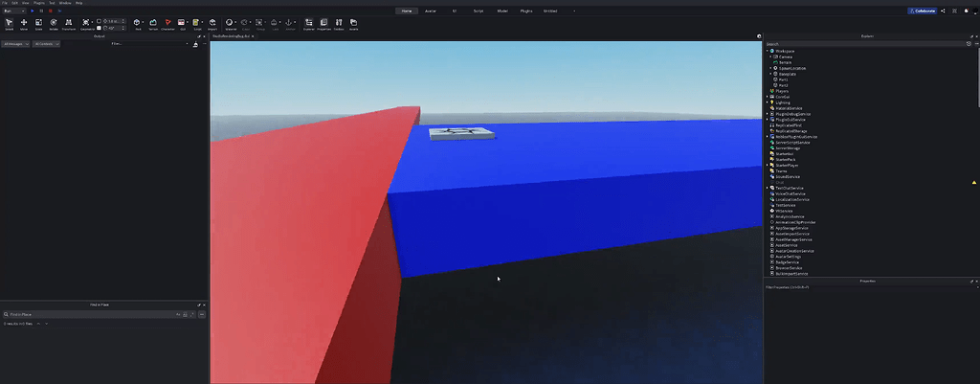Open the Material tool
This screenshot has height=384, width=980.
(x=230, y=23)
